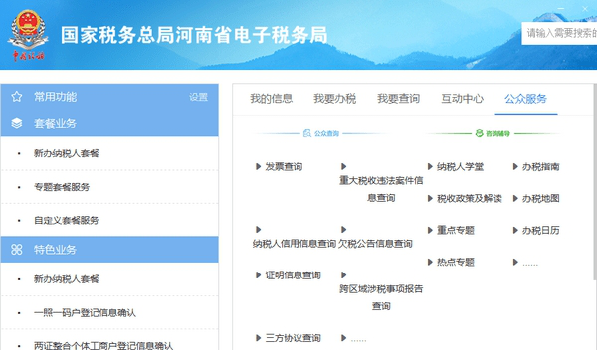Click the star icon beside 常用功能
597x364 pixels.
click(x=16, y=97)
